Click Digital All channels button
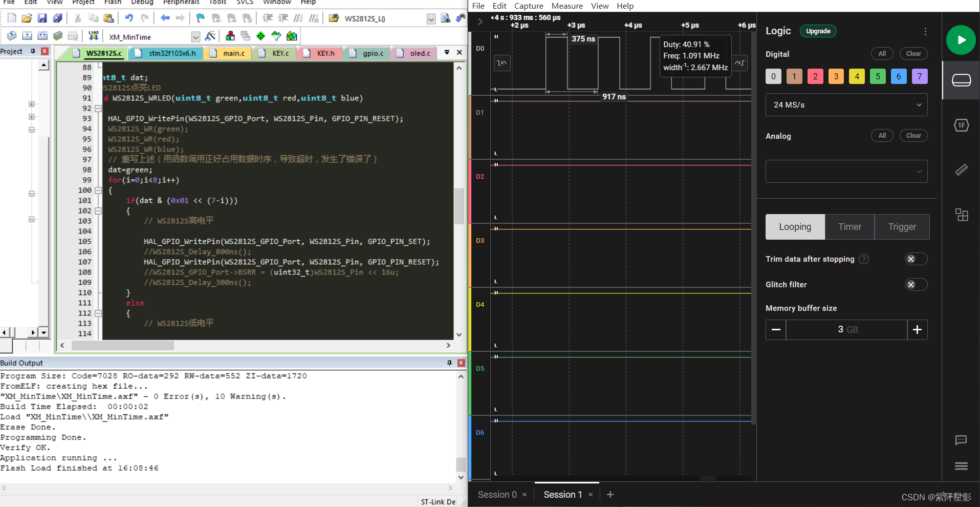This screenshot has height=507, width=980. click(x=882, y=54)
